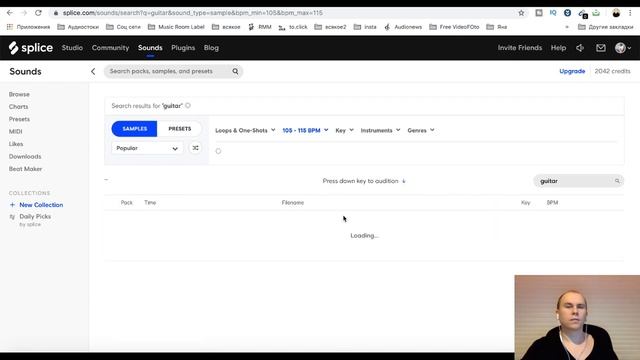The width and height of the screenshot is (640, 360).
Task: Open RMM bookmark
Action: (260, 27)
